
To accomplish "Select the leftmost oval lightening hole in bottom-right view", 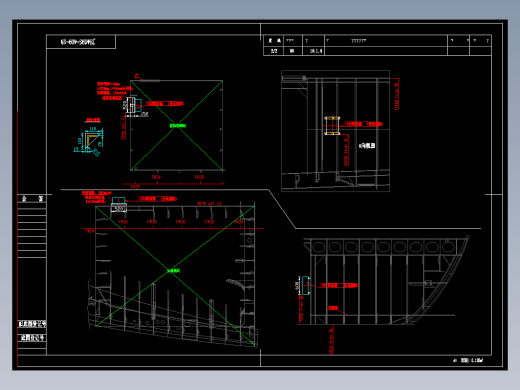I will (319, 247).
